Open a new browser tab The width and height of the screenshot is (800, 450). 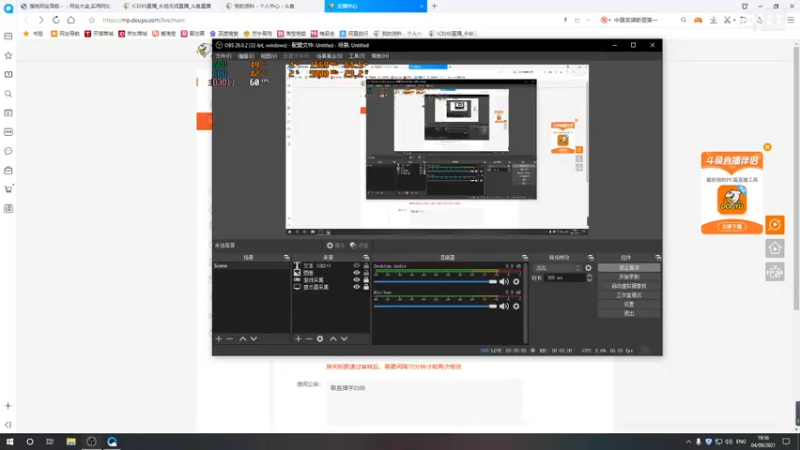435,6
